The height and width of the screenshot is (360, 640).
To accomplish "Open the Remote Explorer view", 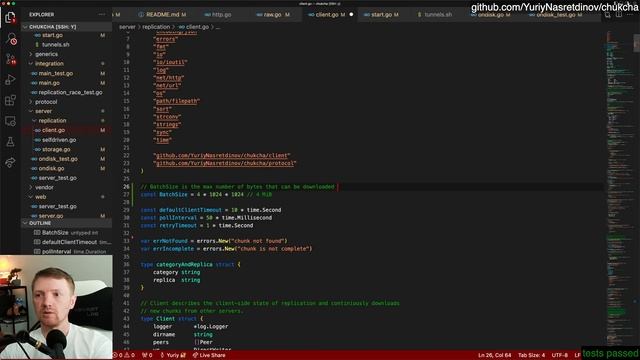I will pos(10,121).
